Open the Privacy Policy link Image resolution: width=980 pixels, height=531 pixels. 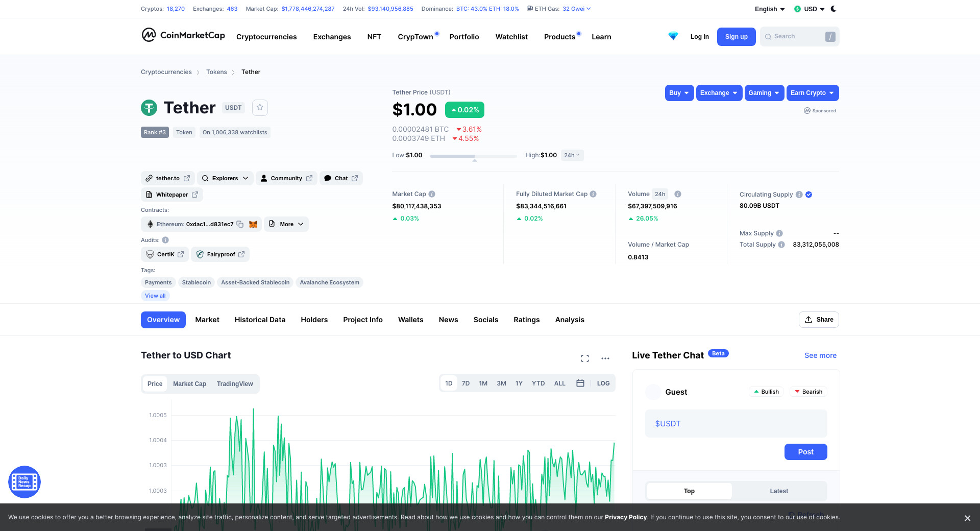(626, 517)
